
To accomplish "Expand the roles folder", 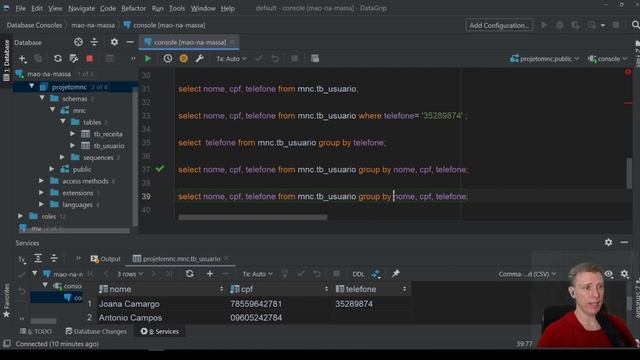I will (20, 216).
